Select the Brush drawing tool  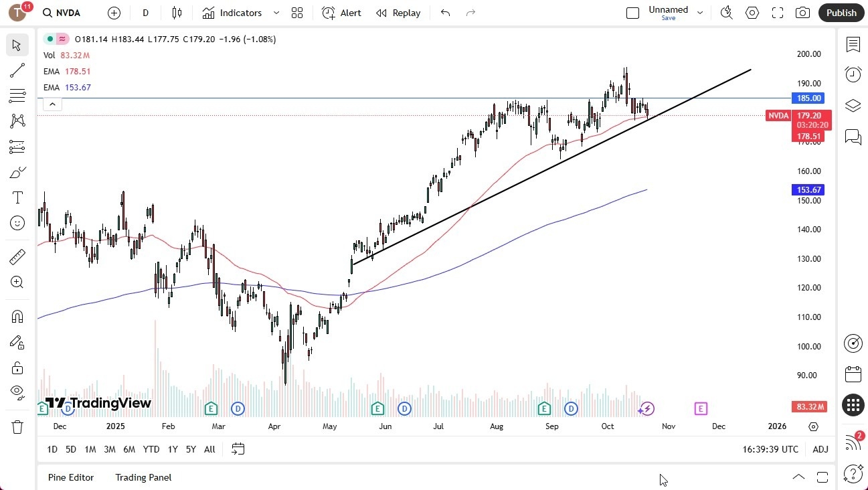(17, 172)
